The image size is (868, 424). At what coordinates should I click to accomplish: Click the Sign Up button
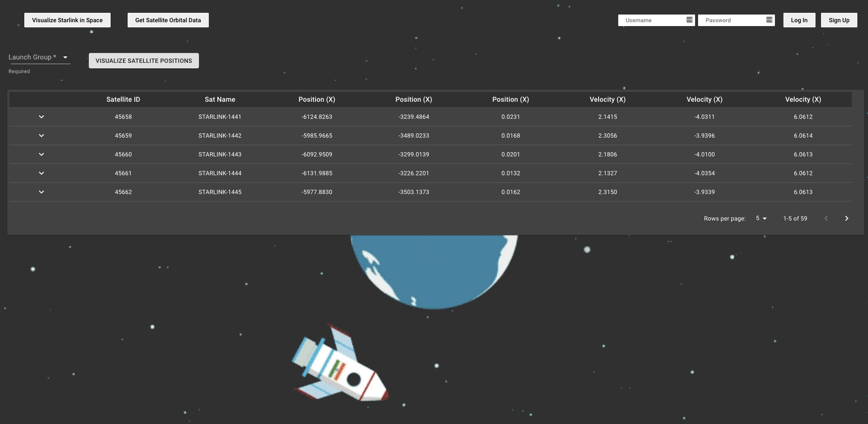838,20
